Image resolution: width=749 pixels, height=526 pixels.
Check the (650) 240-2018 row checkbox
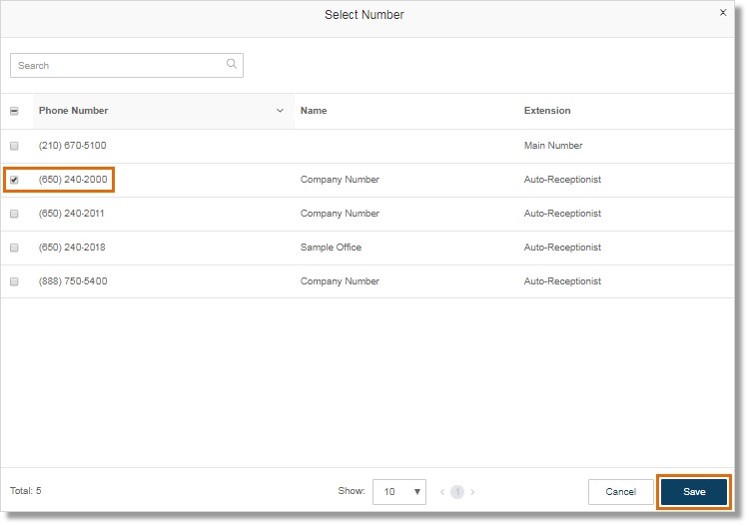(x=14, y=247)
